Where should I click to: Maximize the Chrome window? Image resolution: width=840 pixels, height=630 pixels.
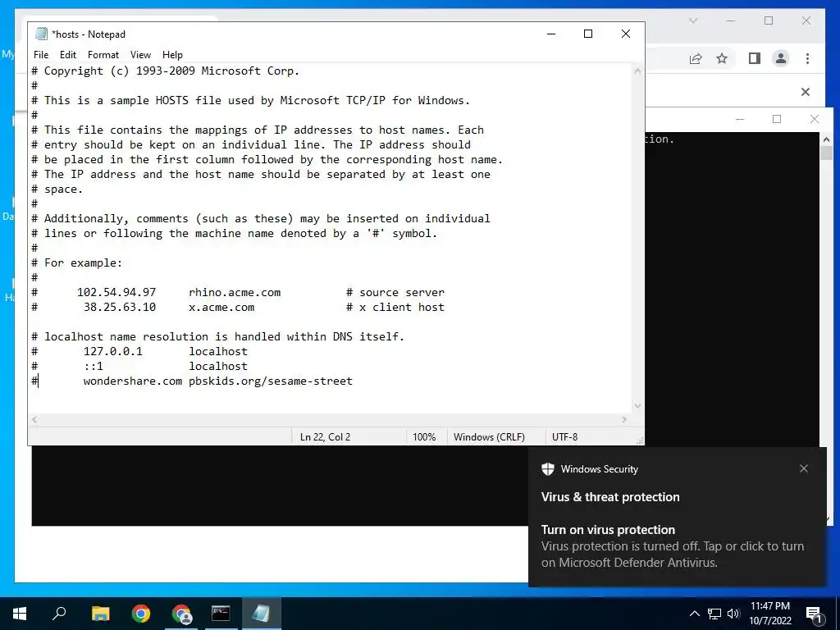pos(769,21)
